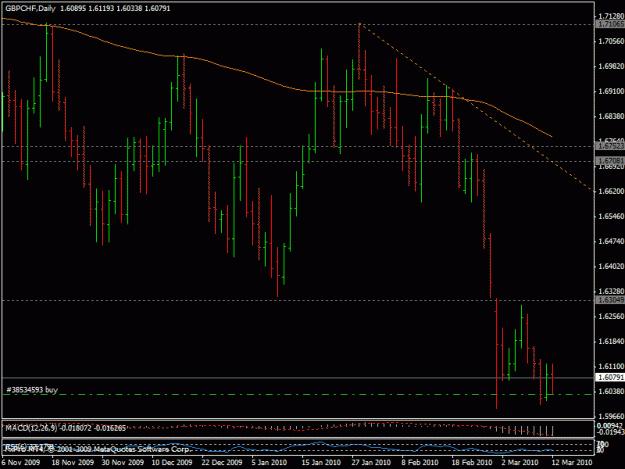Click the 1.61100 price axis label

point(611,366)
